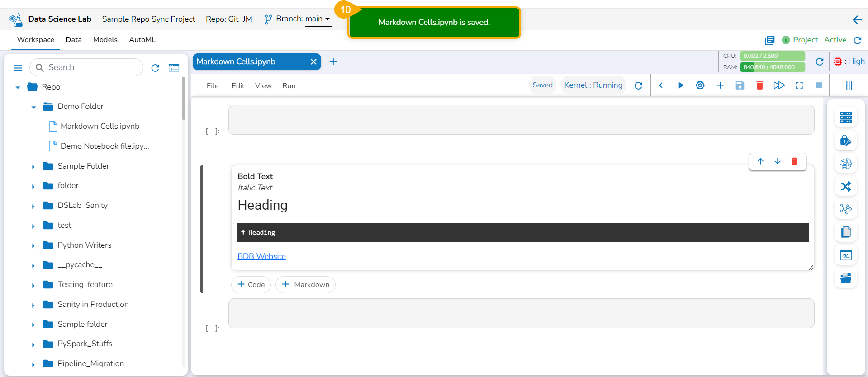This screenshot has width=868, height=377.
Task: Open the File menu
Action: 213,85
